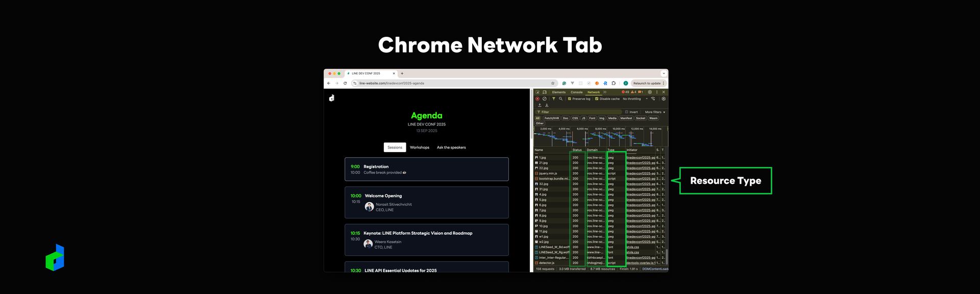Filter requests by Font
The height and width of the screenshot is (294, 980).
592,118
